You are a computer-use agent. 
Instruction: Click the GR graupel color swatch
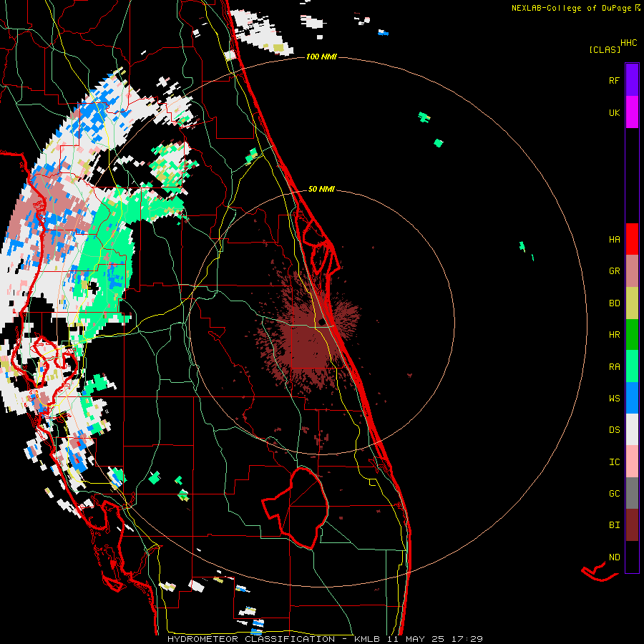(632, 270)
